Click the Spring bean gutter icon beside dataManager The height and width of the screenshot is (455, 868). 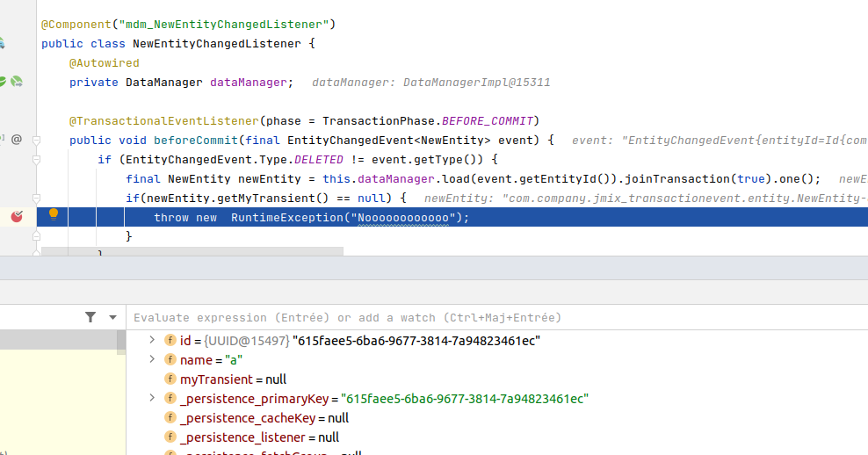point(2,82)
